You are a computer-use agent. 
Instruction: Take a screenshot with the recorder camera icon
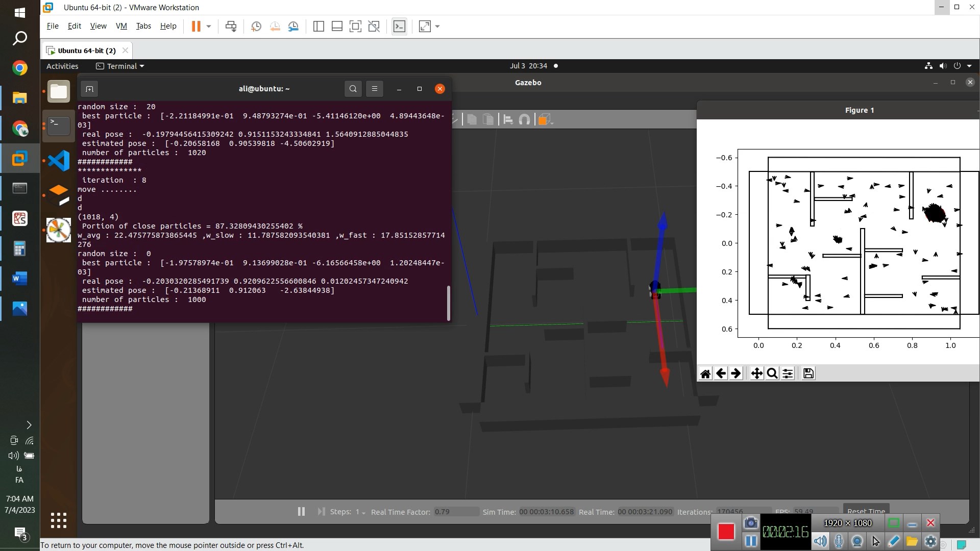tap(751, 522)
